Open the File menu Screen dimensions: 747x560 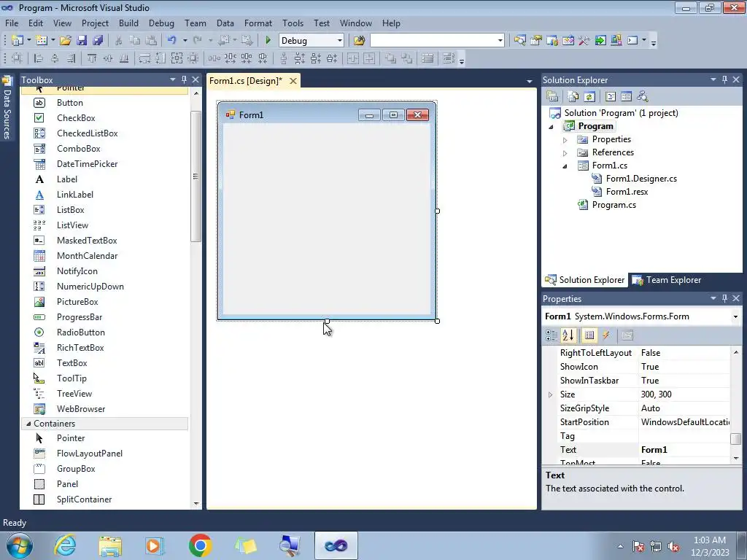(12, 23)
